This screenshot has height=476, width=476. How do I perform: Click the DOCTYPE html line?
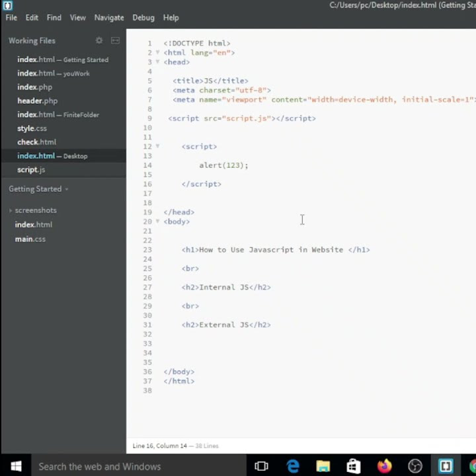pyautogui.click(x=197, y=43)
